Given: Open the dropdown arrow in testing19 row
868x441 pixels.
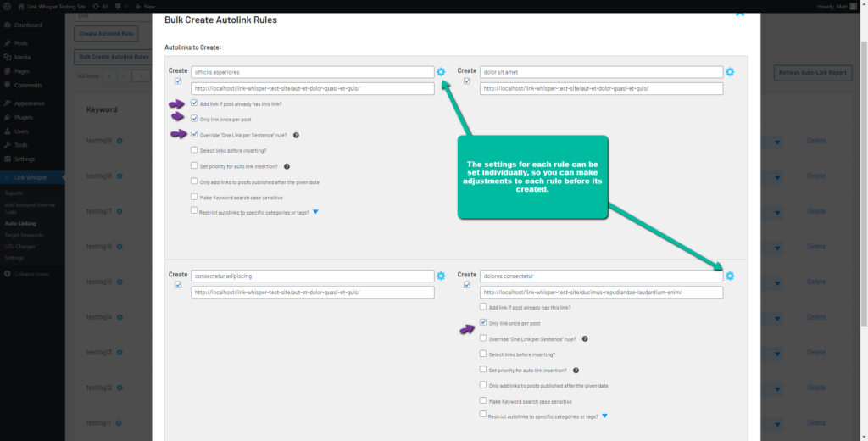Looking at the screenshot, I should [x=778, y=143].
